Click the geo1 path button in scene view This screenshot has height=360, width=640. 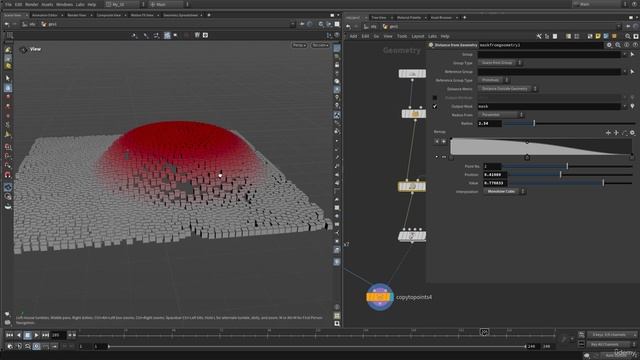[x=49, y=24]
